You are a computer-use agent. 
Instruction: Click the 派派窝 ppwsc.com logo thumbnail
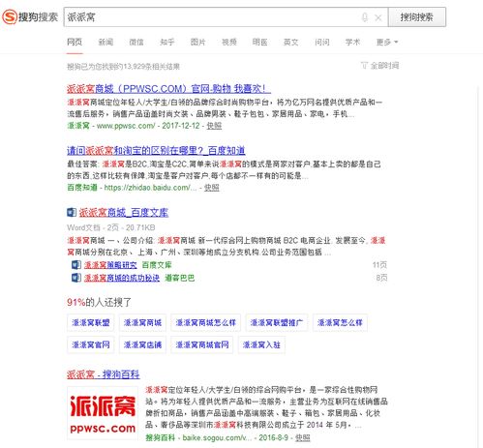point(103,413)
